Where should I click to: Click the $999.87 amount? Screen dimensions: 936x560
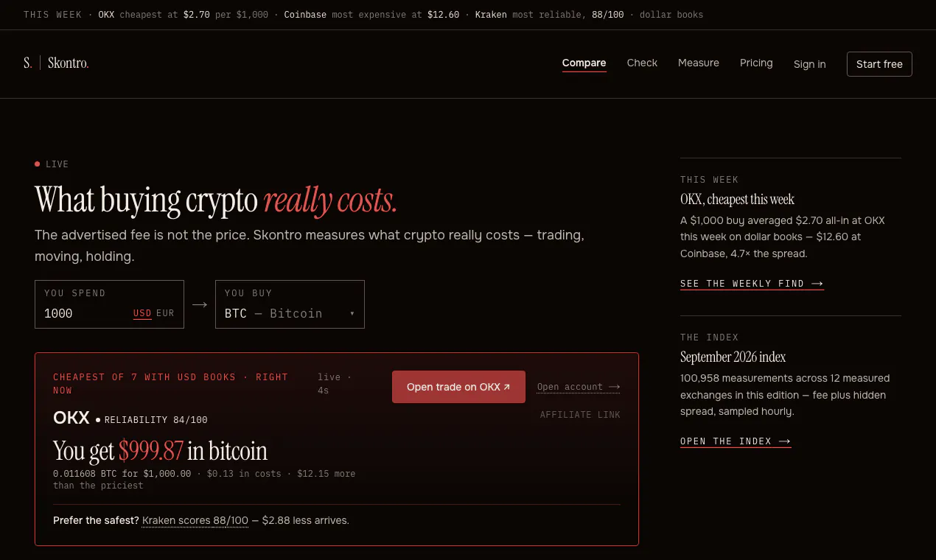tap(151, 450)
